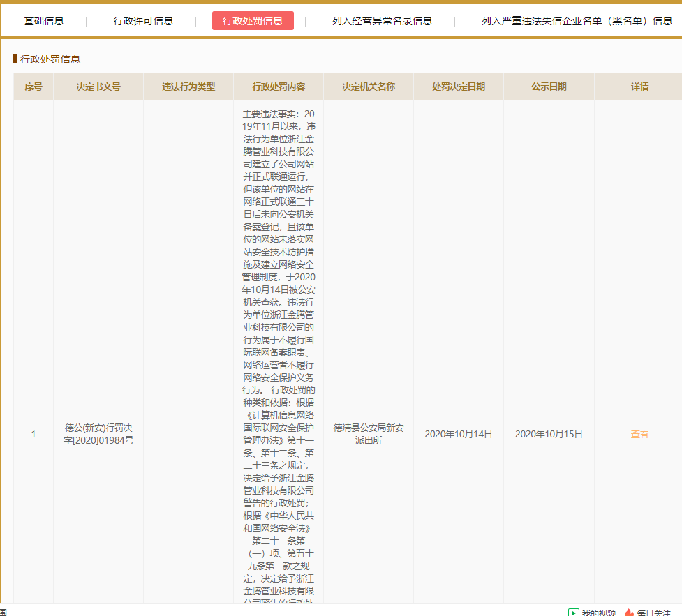Screen dimensions: 682x616
Task: Open the 列入严重违法失信企业名单（黑名单）信息 tab
Action: pos(577,21)
